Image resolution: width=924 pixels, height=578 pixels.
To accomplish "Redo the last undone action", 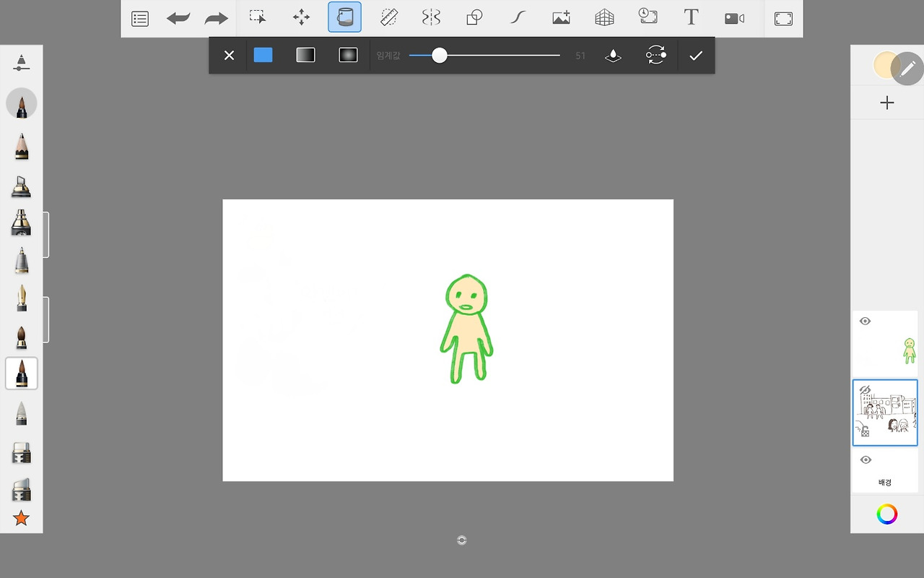I will 217,18.
